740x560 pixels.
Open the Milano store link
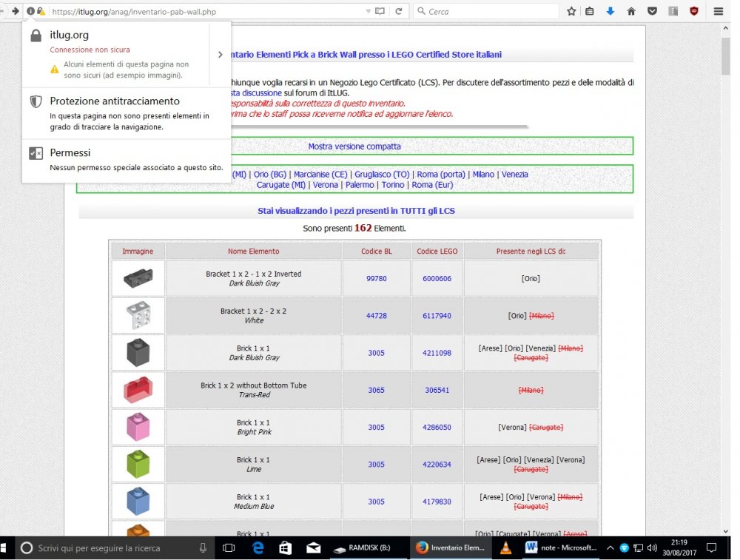pos(483,174)
